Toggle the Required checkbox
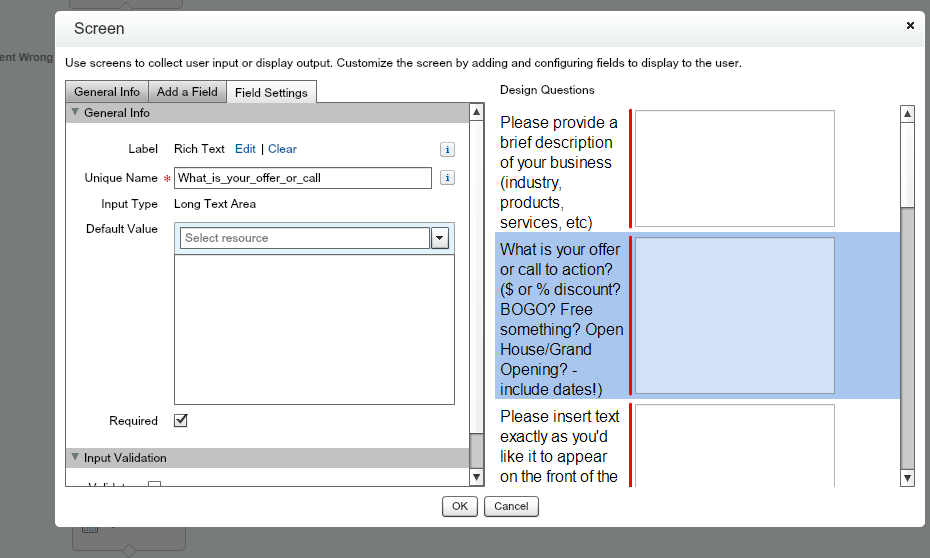This screenshot has height=558, width=930. pos(181,421)
